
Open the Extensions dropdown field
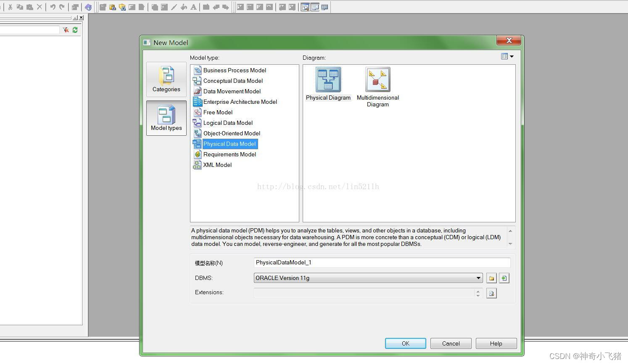click(478, 293)
